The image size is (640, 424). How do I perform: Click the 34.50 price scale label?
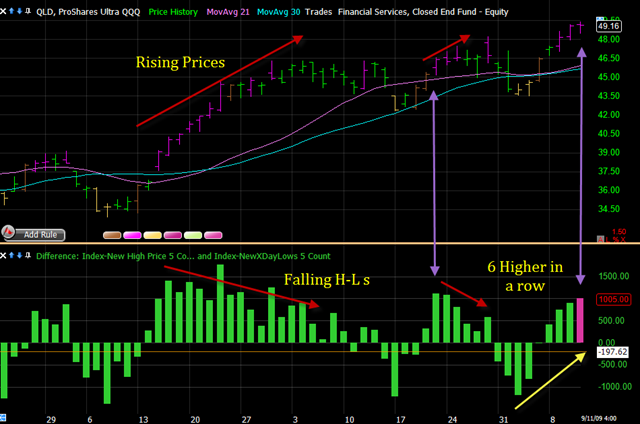point(609,209)
